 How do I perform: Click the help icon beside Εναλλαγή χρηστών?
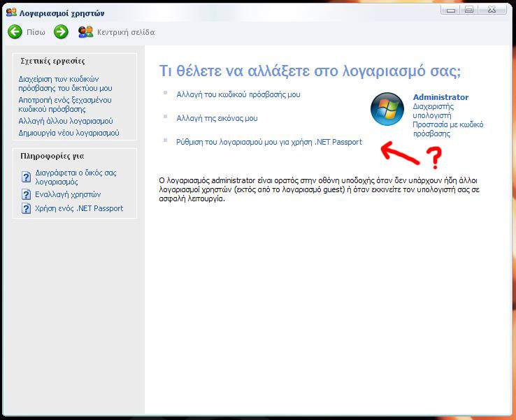tap(26, 194)
